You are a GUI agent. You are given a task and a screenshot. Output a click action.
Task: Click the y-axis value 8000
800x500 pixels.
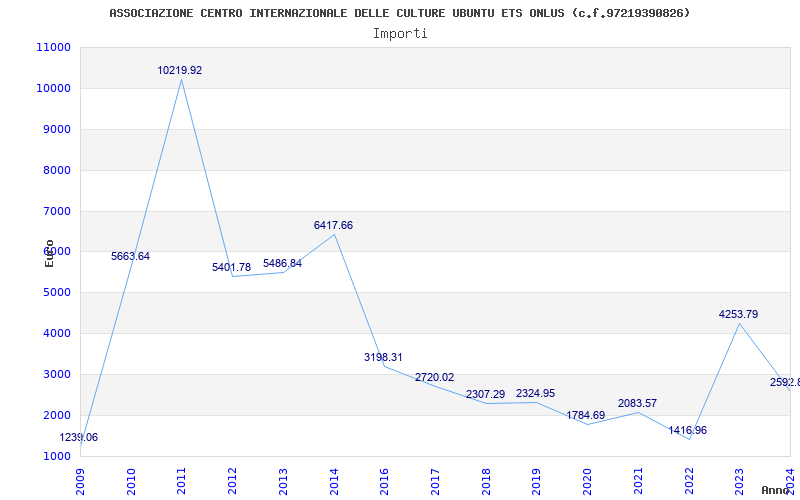[55, 170]
